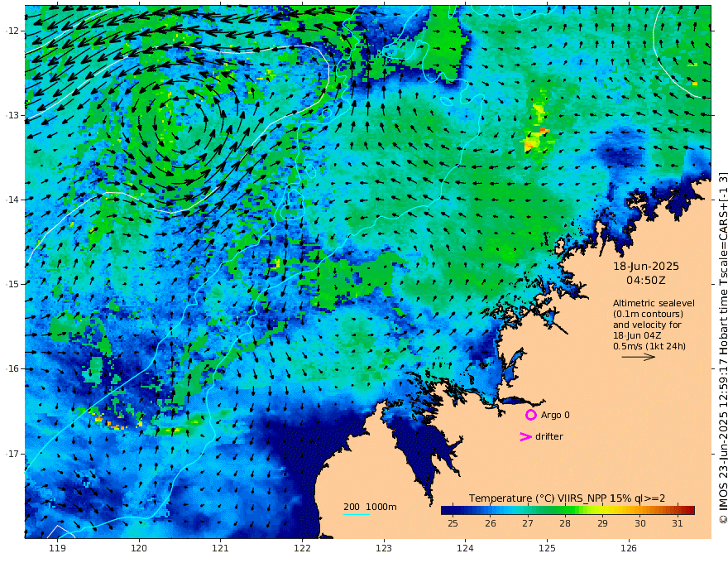
Task: Click the time label 04:50Z
Action: pos(646,281)
